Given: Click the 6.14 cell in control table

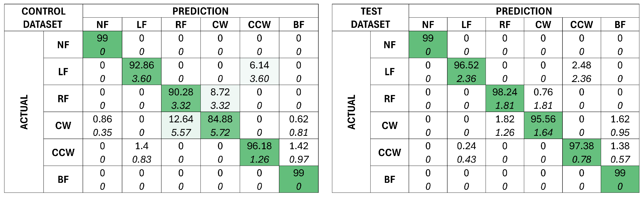Looking at the screenshot, I should [x=259, y=72].
